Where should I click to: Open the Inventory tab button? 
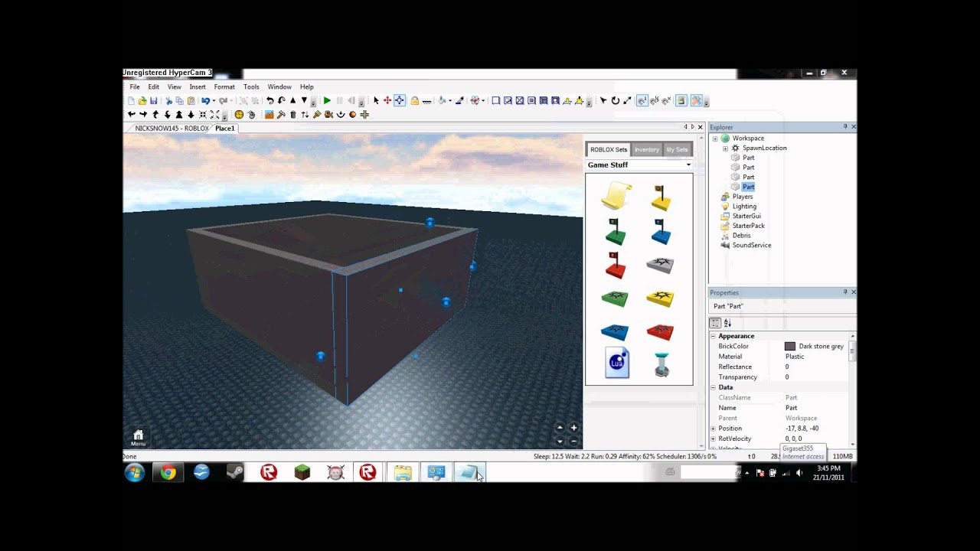point(647,150)
